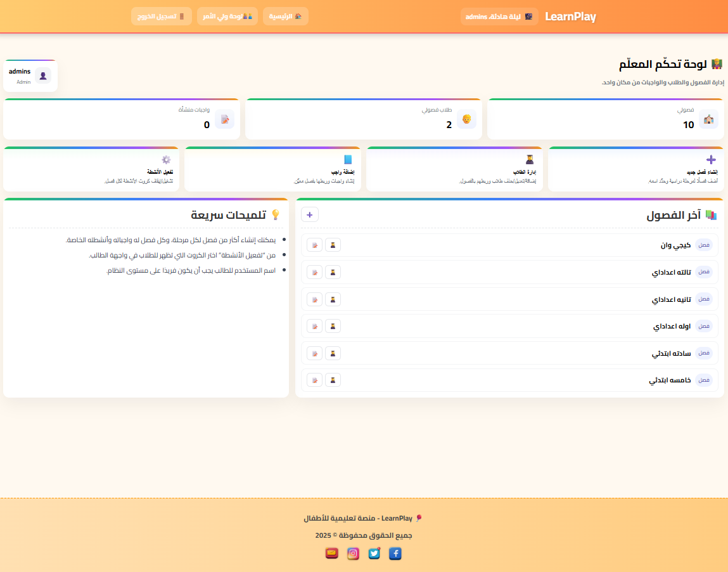
Task: Open the إنشاء فصل جديد card
Action: tap(635, 169)
